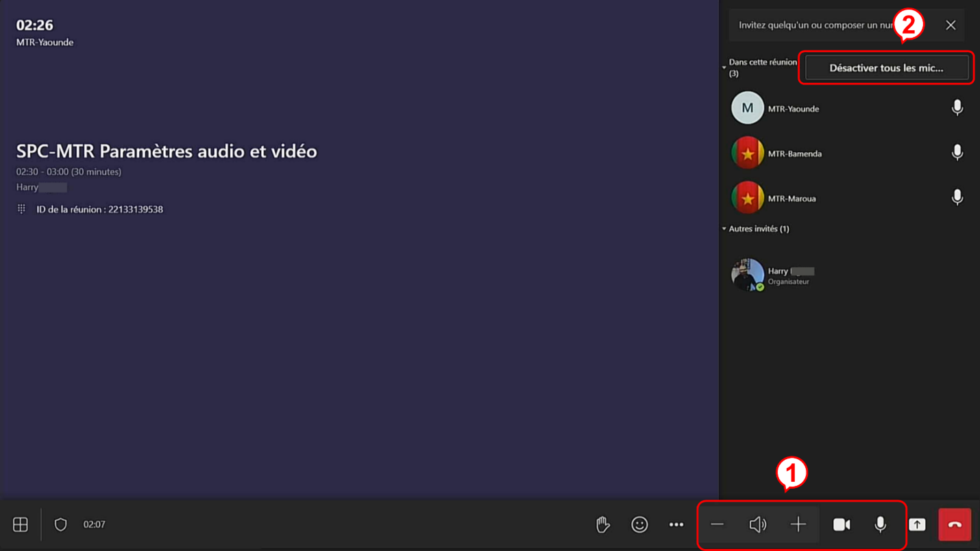Open the More options ellipsis menu
Screen dimensions: 980x551
click(x=676, y=524)
